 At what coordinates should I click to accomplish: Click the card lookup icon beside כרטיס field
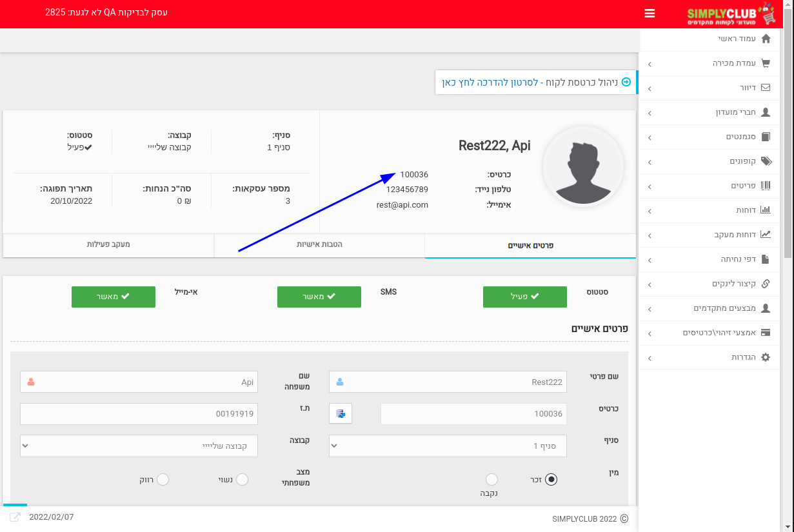[x=341, y=414]
